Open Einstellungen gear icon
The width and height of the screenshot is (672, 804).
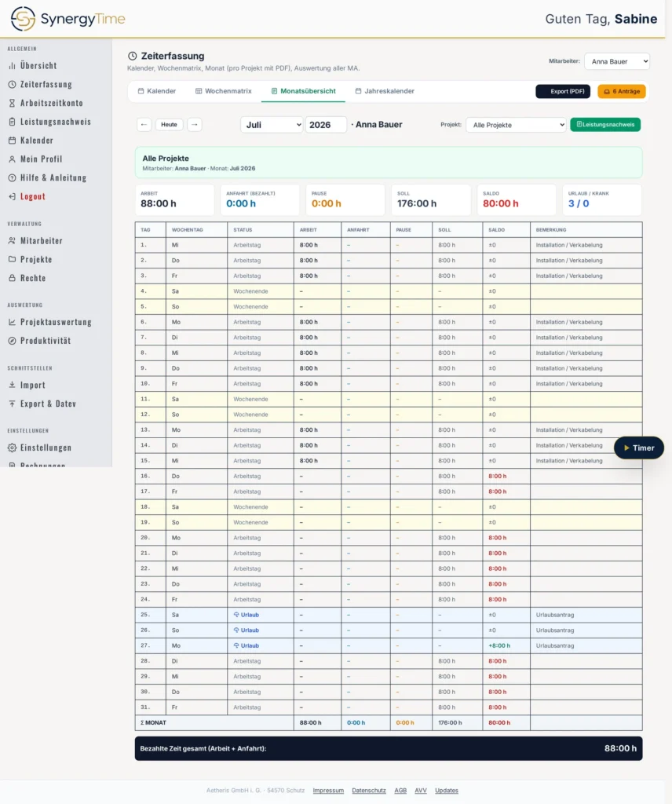click(12, 448)
